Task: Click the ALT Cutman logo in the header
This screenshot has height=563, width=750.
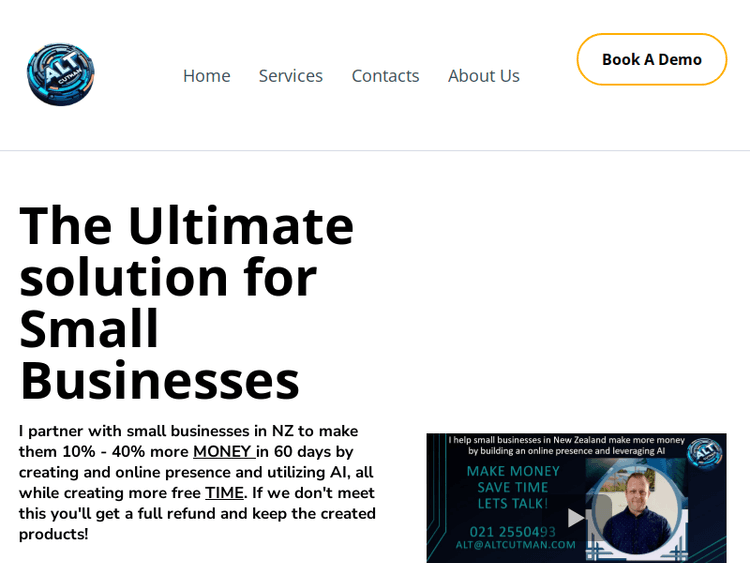Action: click(x=60, y=75)
